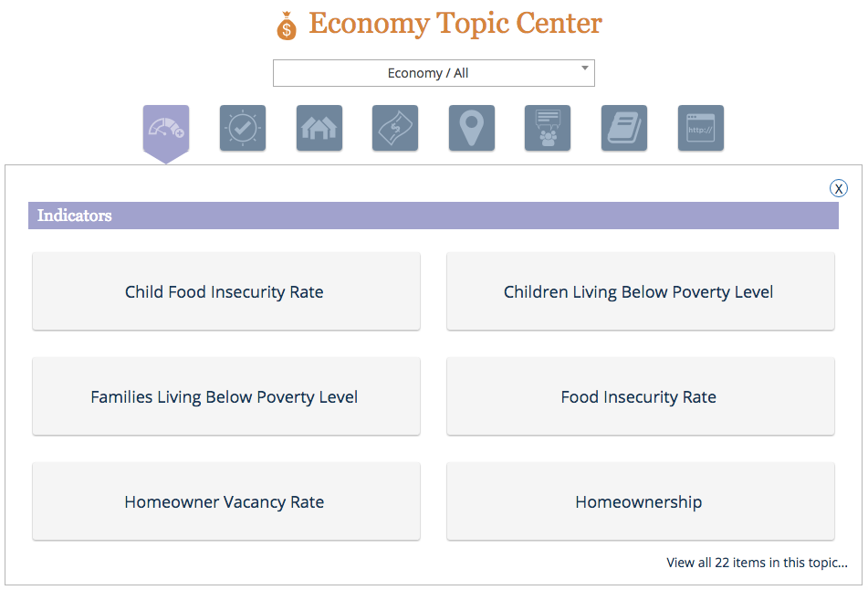Open the Food Insecurity Rate indicator
The height and width of the screenshot is (590, 868).
click(641, 396)
